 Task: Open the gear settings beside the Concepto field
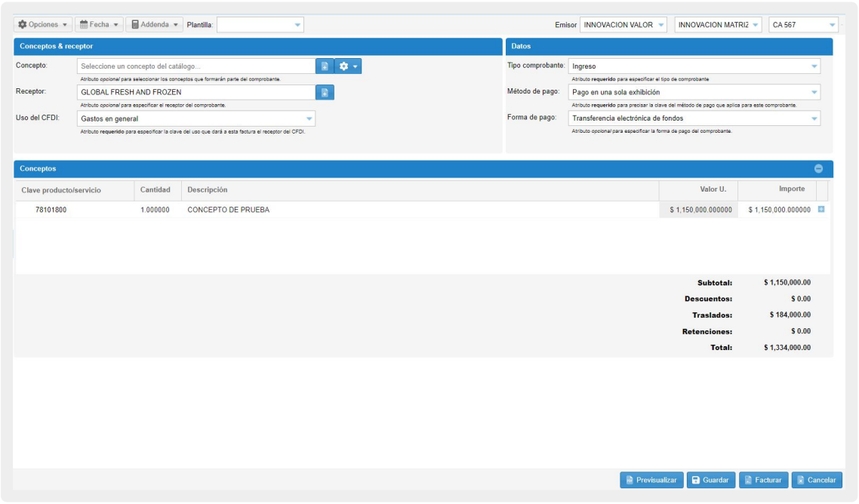(349, 66)
